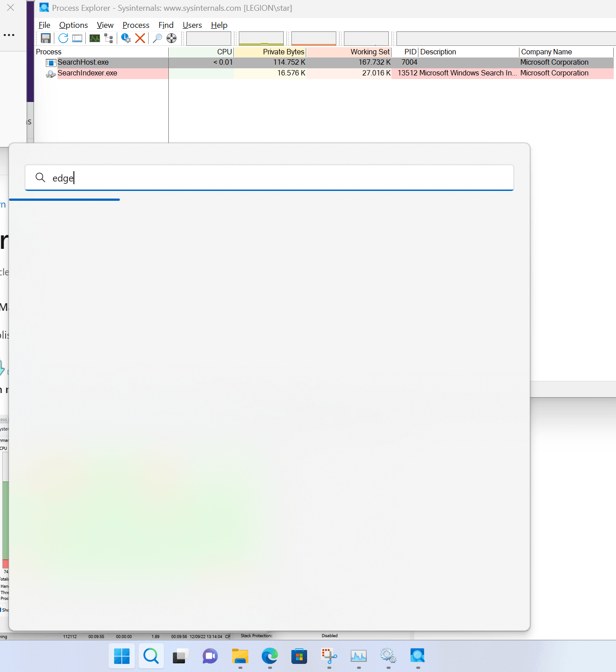Click the search input field containing edge
This screenshot has width=616, height=672.
click(x=269, y=178)
